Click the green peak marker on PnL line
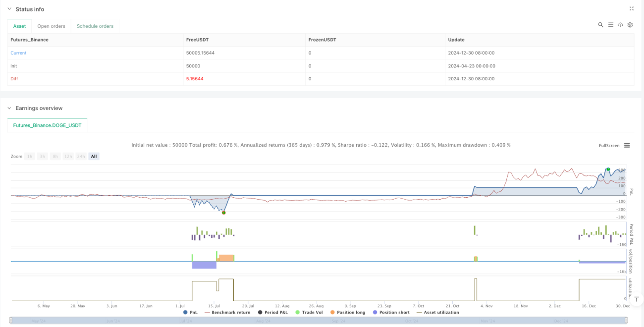Viewport: 644px width, 327px height. (608, 169)
